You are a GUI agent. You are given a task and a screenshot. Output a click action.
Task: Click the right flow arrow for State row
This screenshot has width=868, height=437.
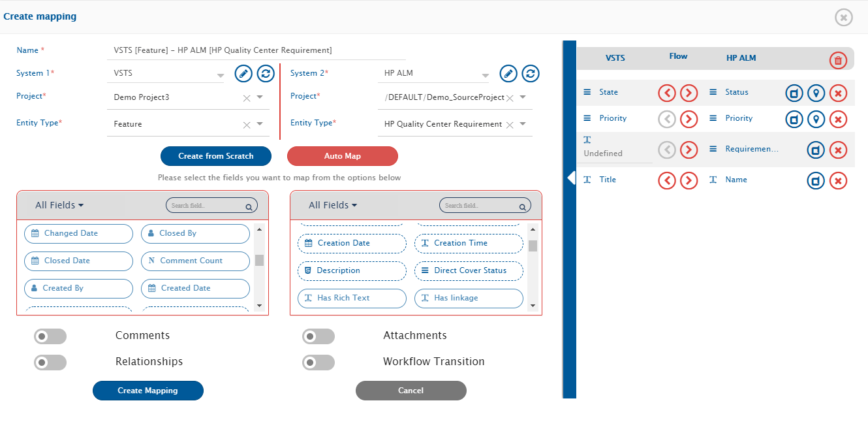coord(689,93)
